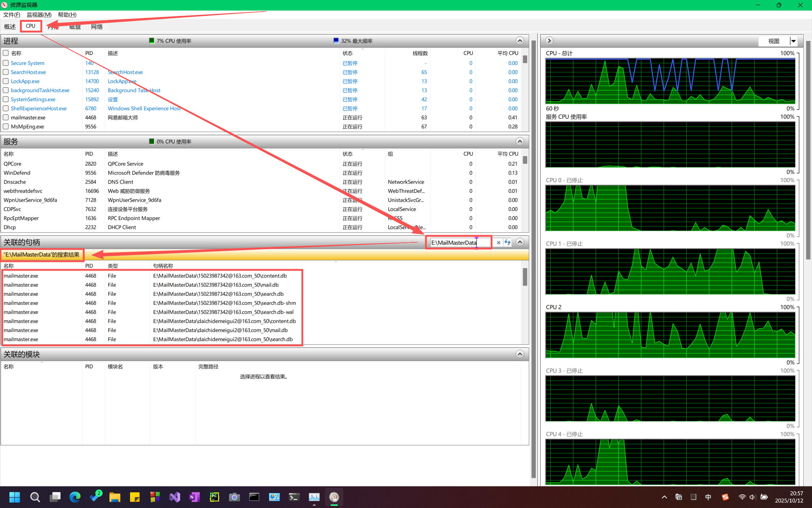Viewport: 812px width, 508px height.
Task: Toggle select-all checkbox beside 名称 header
Action: [6, 53]
